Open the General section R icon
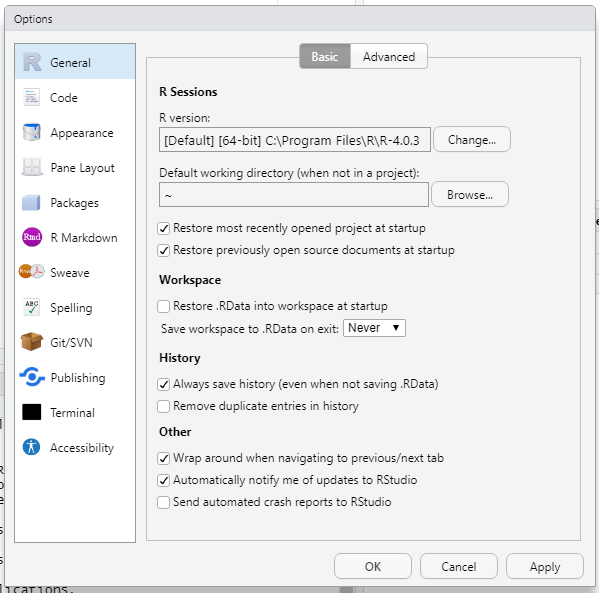This screenshot has height=593, width=599. pyautogui.click(x=32, y=62)
